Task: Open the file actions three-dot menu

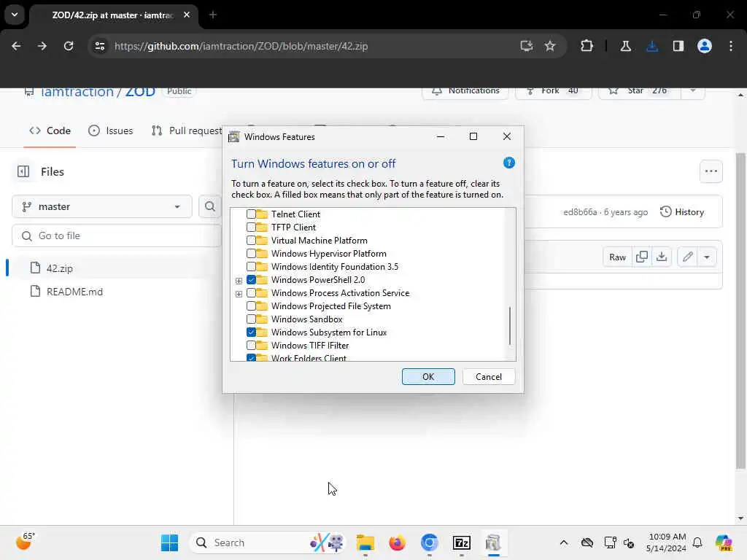Action: click(711, 171)
